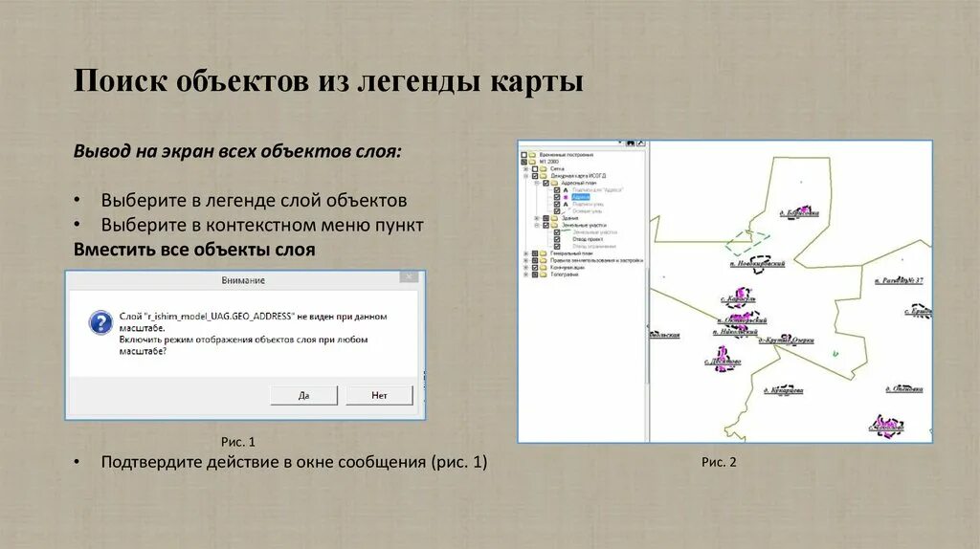Expand the Генеральный план node
The height and width of the screenshot is (549, 980).
coord(525,253)
